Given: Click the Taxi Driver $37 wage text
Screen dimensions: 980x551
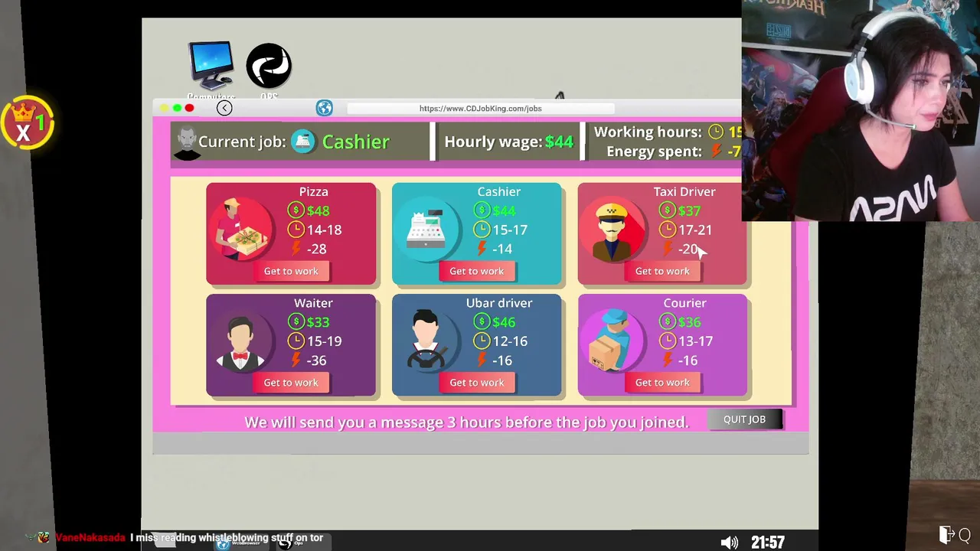Looking at the screenshot, I should [689, 210].
